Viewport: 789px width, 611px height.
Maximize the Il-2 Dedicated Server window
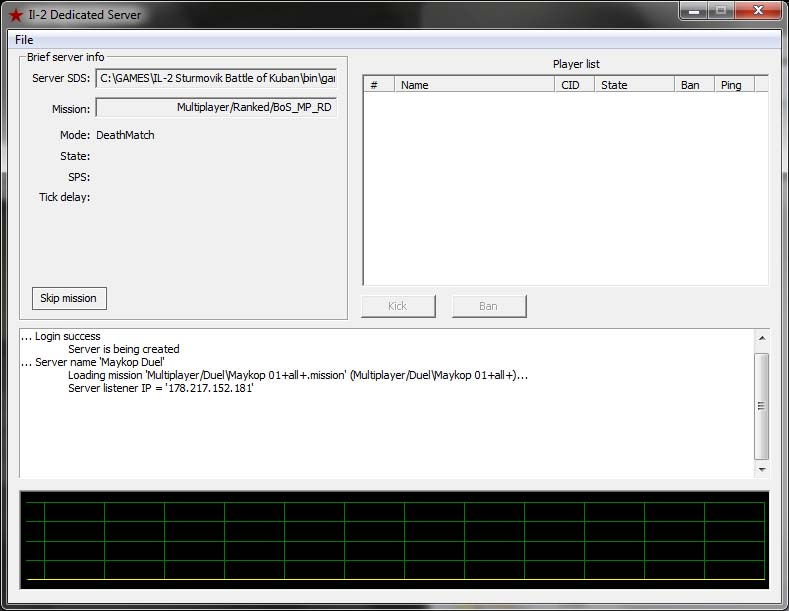[x=721, y=11]
